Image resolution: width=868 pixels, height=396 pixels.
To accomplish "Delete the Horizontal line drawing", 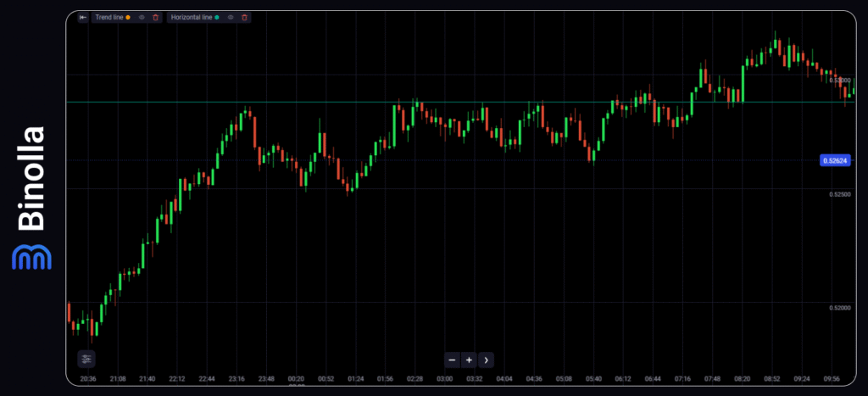I will coord(245,17).
